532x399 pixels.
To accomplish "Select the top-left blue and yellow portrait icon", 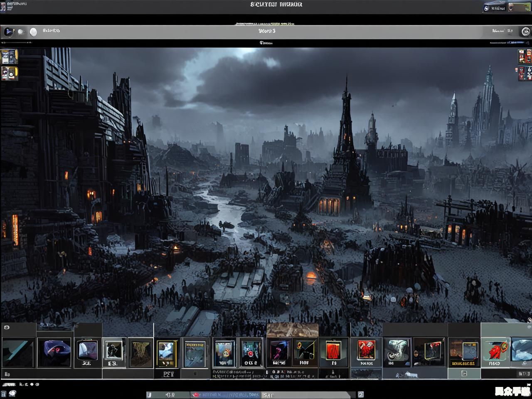I will click(x=10, y=57).
